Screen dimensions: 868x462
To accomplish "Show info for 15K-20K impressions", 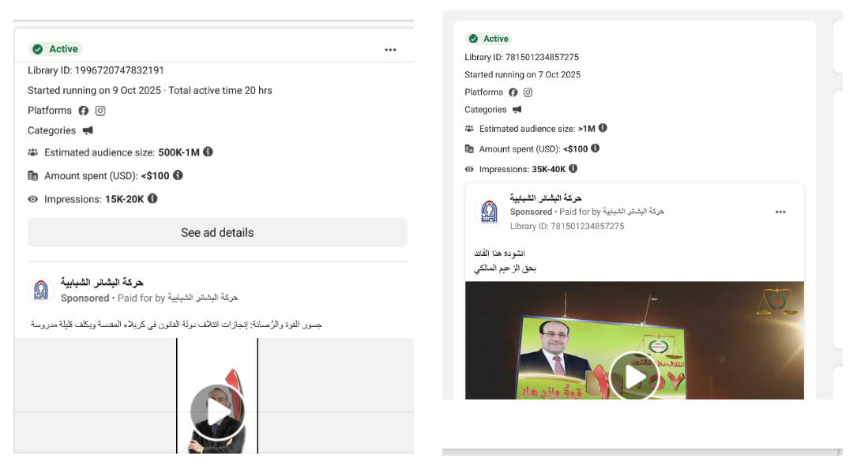I will tap(152, 198).
